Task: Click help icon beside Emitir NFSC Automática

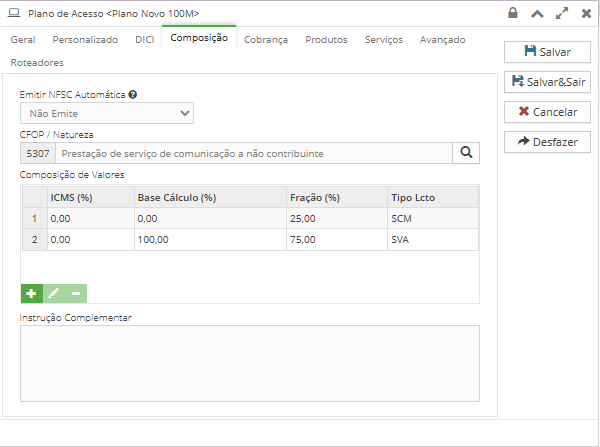Action: (133, 94)
